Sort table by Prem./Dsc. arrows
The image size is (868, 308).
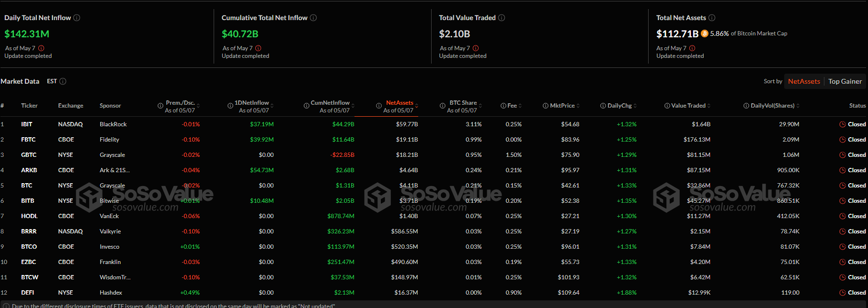click(x=198, y=106)
